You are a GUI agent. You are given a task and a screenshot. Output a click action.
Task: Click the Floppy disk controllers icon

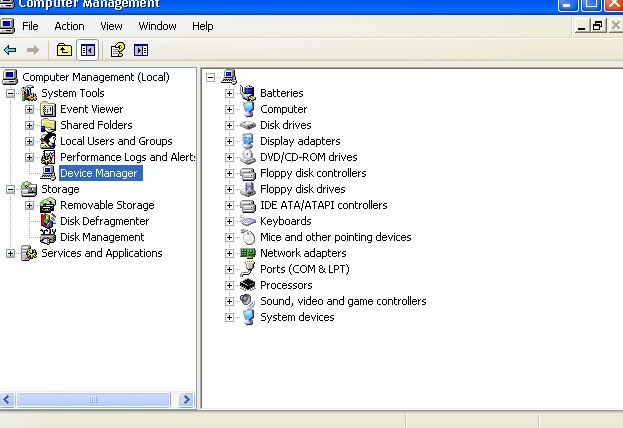pos(248,173)
